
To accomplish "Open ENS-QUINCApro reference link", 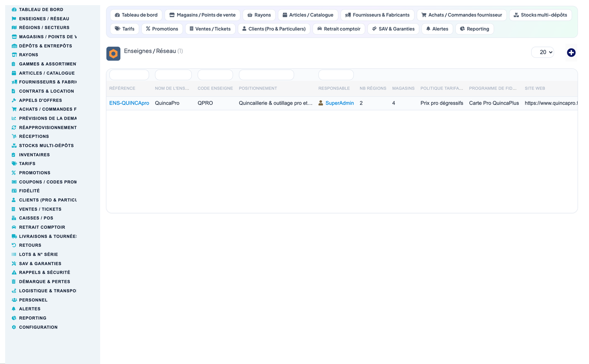I will tap(129, 103).
